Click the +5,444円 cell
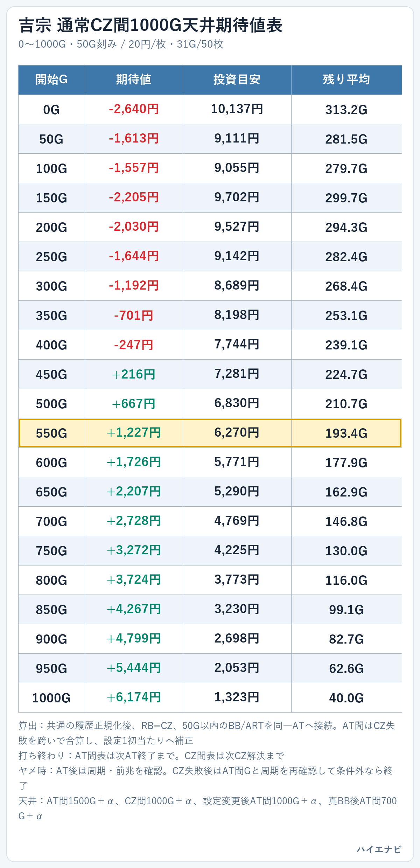Viewport: 420px width, 868px height. click(x=134, y=668)
